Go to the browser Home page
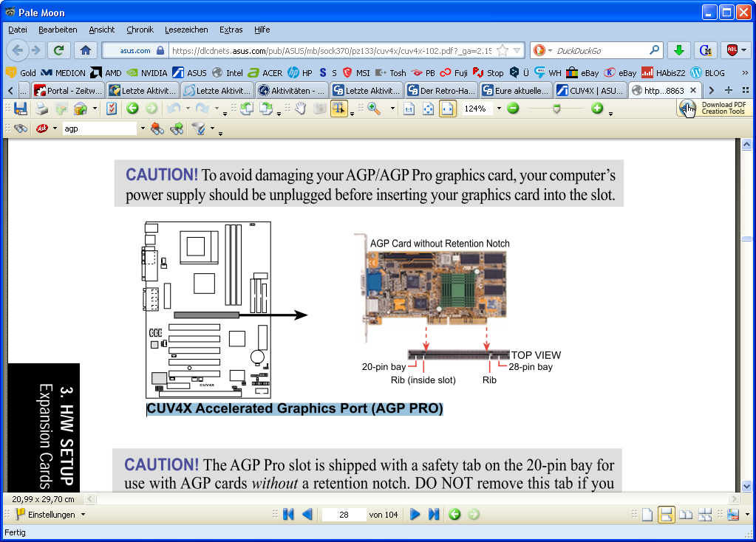 point(85,50)
